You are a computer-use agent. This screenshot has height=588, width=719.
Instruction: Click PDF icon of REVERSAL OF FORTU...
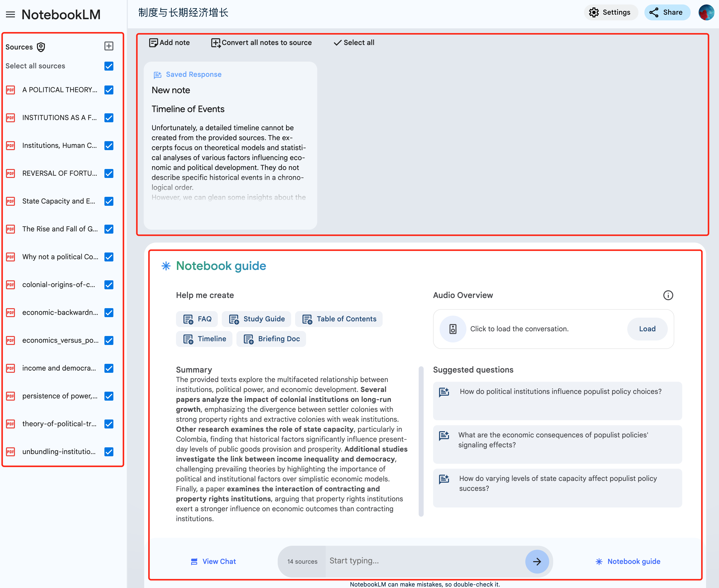pos(10,173)
